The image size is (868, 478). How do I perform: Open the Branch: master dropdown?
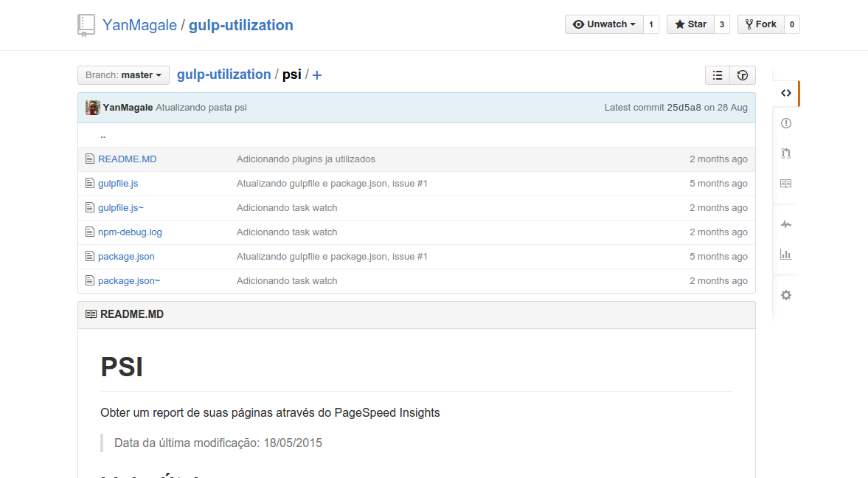pyautogui.click(x=123, y=75)
